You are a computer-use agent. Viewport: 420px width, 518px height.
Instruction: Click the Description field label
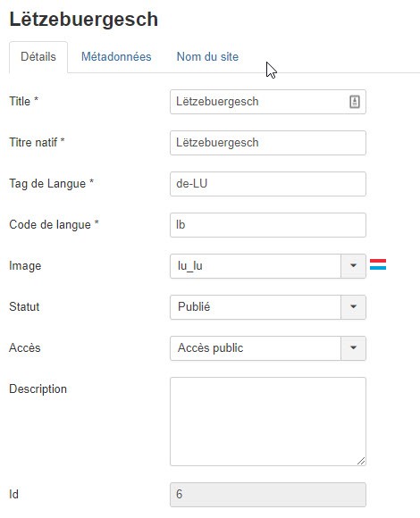(x=38, y=388)
